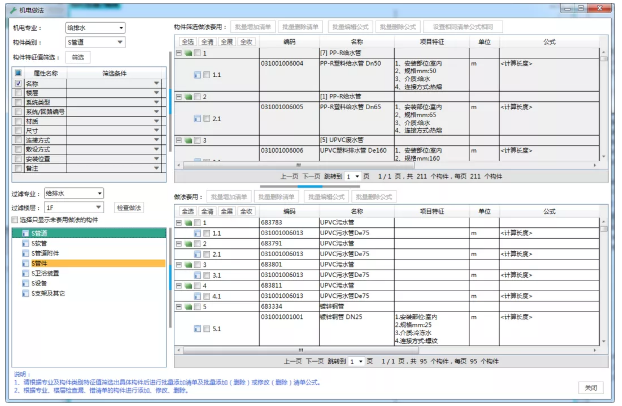Click blue item icon of row 4.1 in lower table
The height and width of the screenshot is (406, 622).
pyautogui.click(x=197, y=296)
